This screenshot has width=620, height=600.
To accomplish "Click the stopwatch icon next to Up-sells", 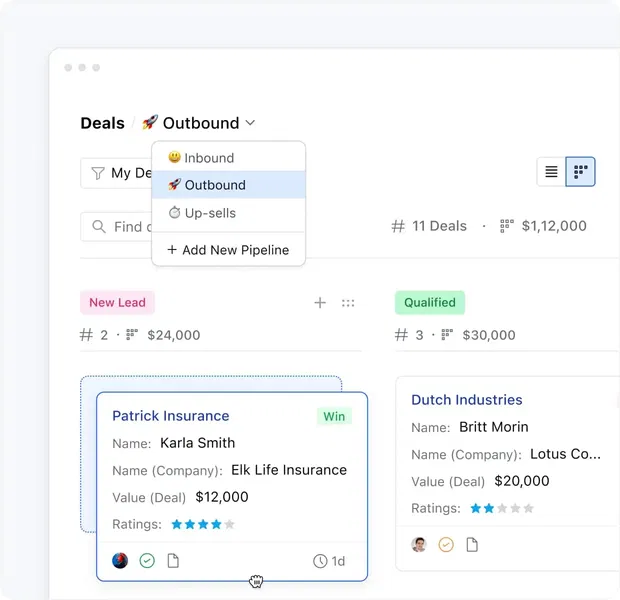I will coord(174,212).
